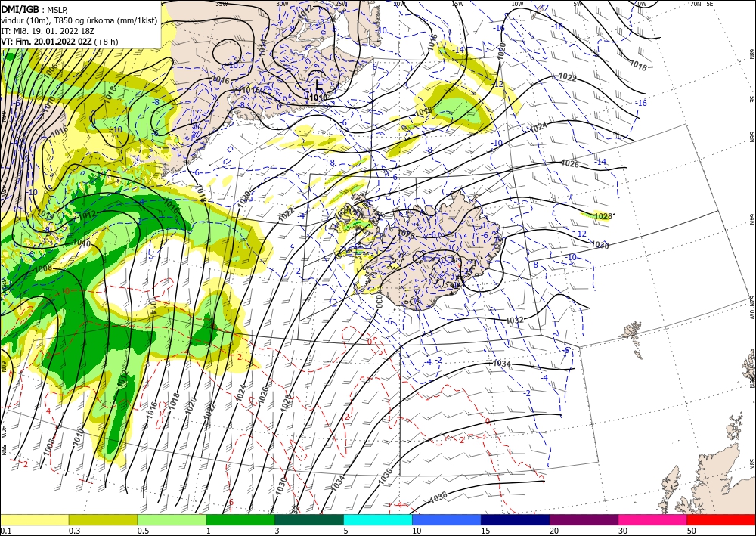Pick the blue 10–15 legend swatch
This screenshot has width=756, height=536.
coord(447,519)
